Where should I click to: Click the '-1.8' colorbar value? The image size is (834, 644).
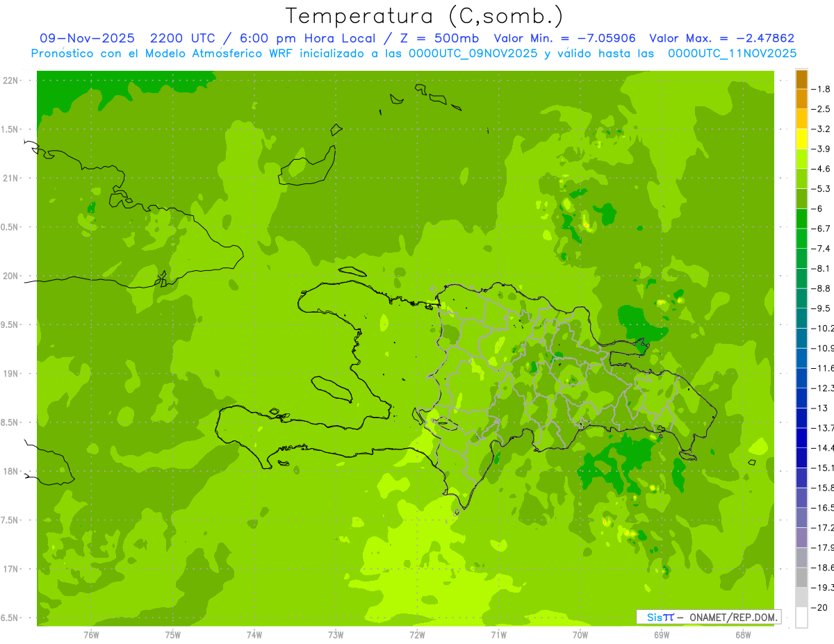(821, 89)
